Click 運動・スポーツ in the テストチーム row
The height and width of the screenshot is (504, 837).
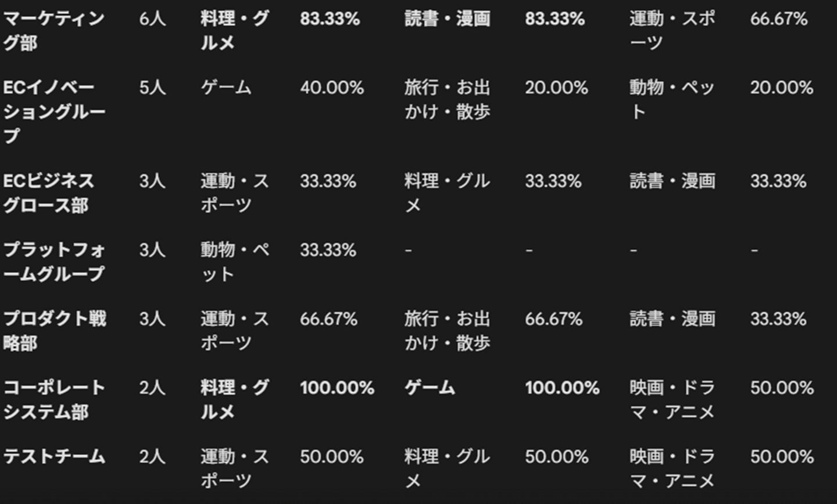click(x=234, y=469)
